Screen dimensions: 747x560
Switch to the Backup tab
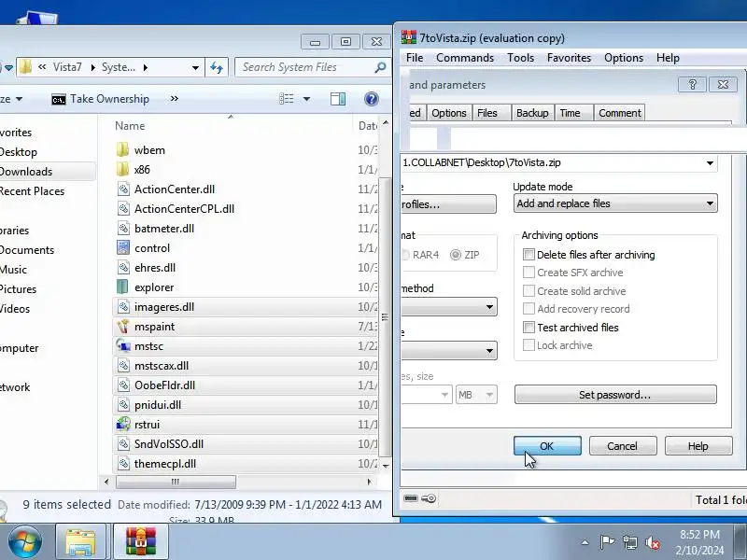(x=532, y=113)
